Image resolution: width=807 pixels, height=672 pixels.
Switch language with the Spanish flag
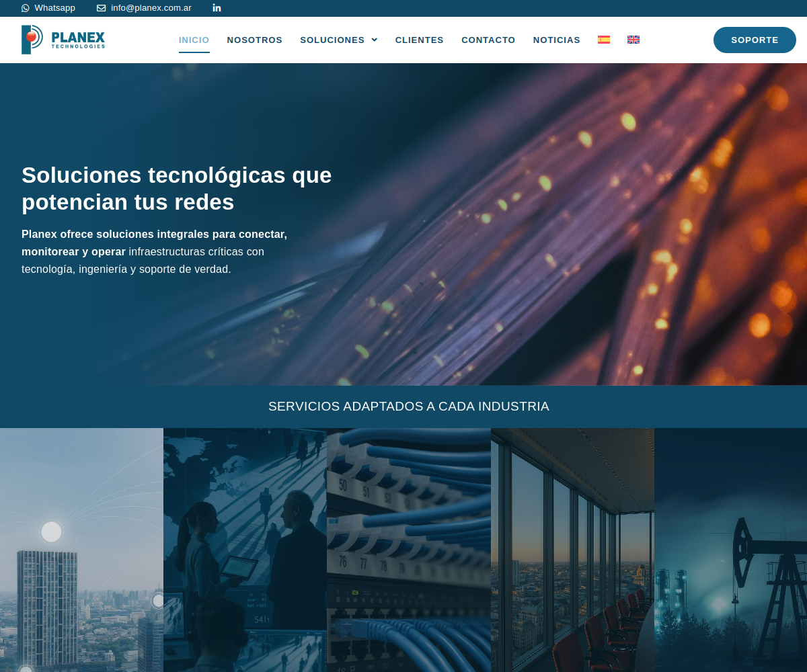point(604,40)
